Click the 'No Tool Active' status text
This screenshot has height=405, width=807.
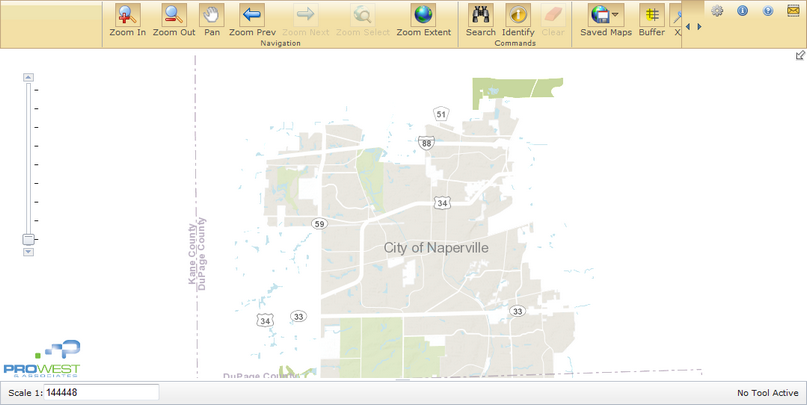[767, 393]
